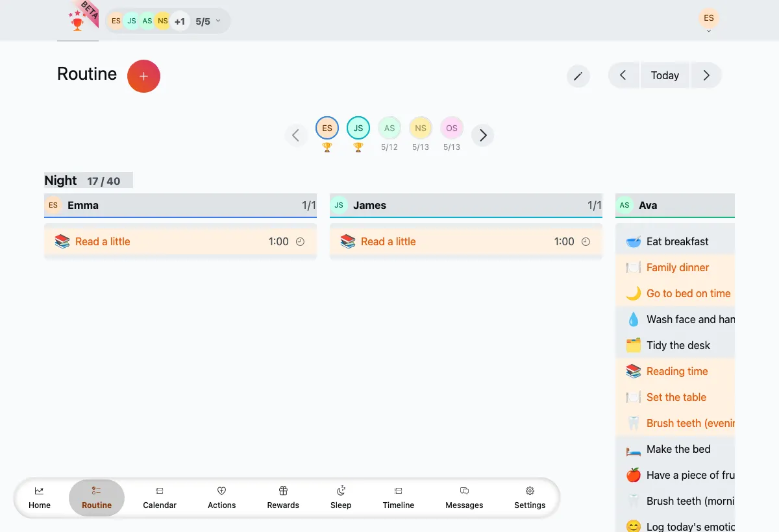Select Ava's Make the bed task
The image size is (779, 532).
point(675,449)
